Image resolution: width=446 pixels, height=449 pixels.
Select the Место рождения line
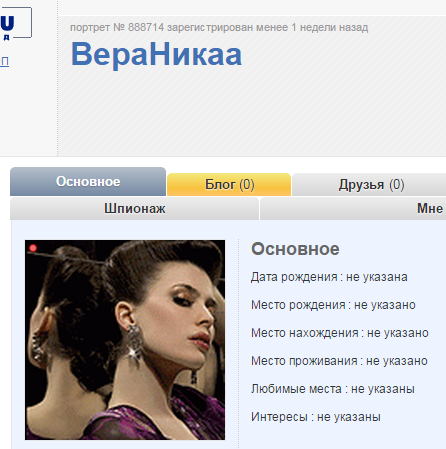(x=333, y=305)
